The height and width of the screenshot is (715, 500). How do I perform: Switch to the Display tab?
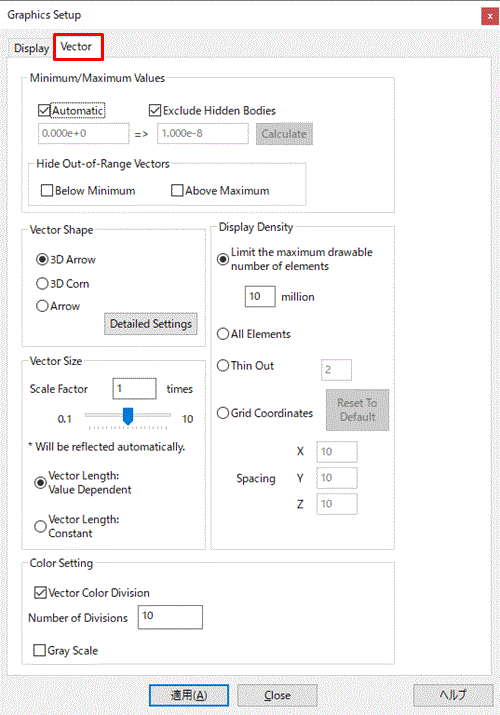click(x=31, y=48)
